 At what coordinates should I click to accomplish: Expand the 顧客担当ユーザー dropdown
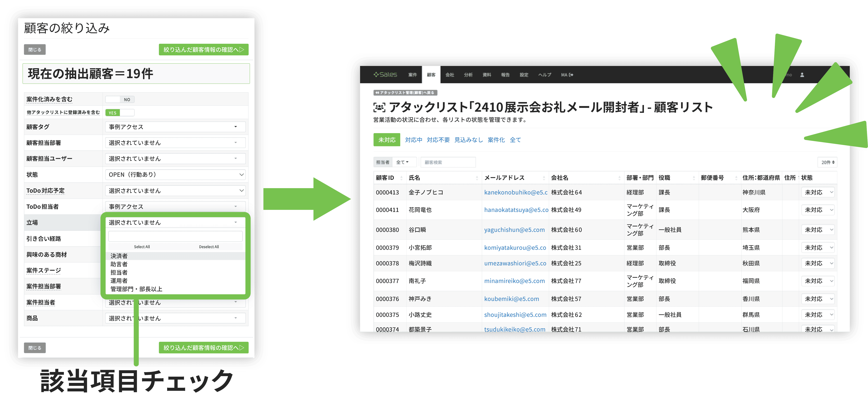coord(175,158)
